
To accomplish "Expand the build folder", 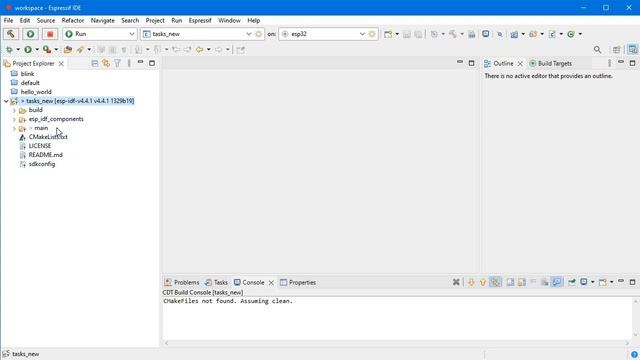I will [x=14, y=110].
